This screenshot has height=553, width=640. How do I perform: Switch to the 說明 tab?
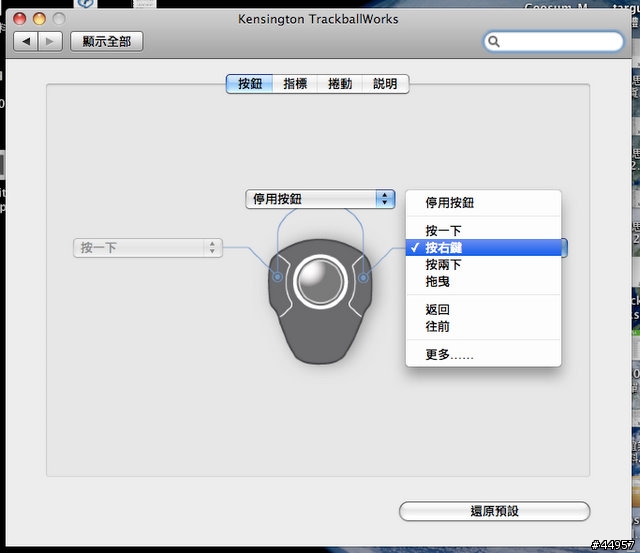(385, 84)
